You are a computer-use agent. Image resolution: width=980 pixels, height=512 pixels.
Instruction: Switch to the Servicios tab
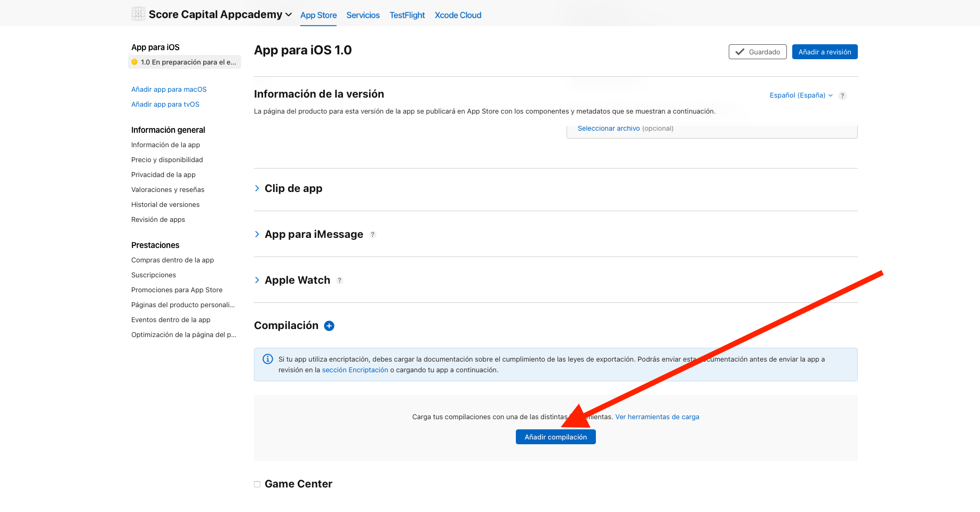(x=363, y=15)
